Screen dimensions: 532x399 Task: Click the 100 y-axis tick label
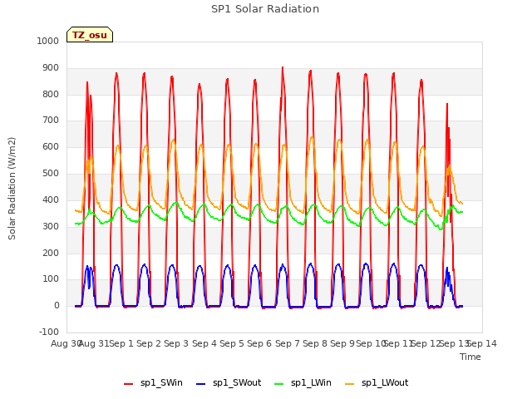click(x=51, y=279)
